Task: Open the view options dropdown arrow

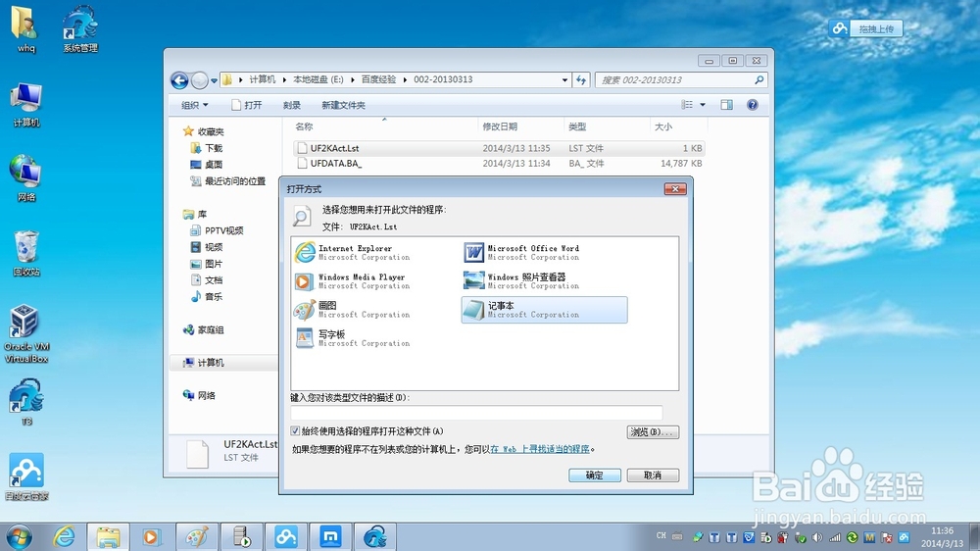Action: (x=703, y=105)
